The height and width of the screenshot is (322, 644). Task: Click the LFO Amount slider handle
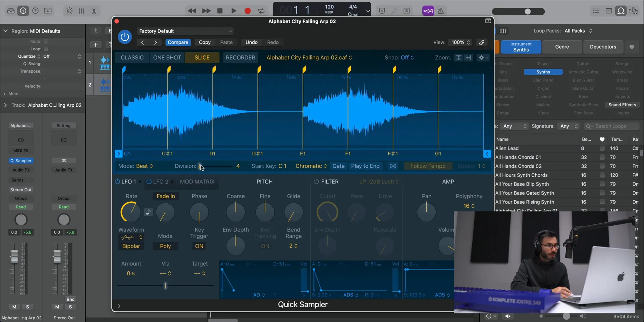click(x=165, y=285)
